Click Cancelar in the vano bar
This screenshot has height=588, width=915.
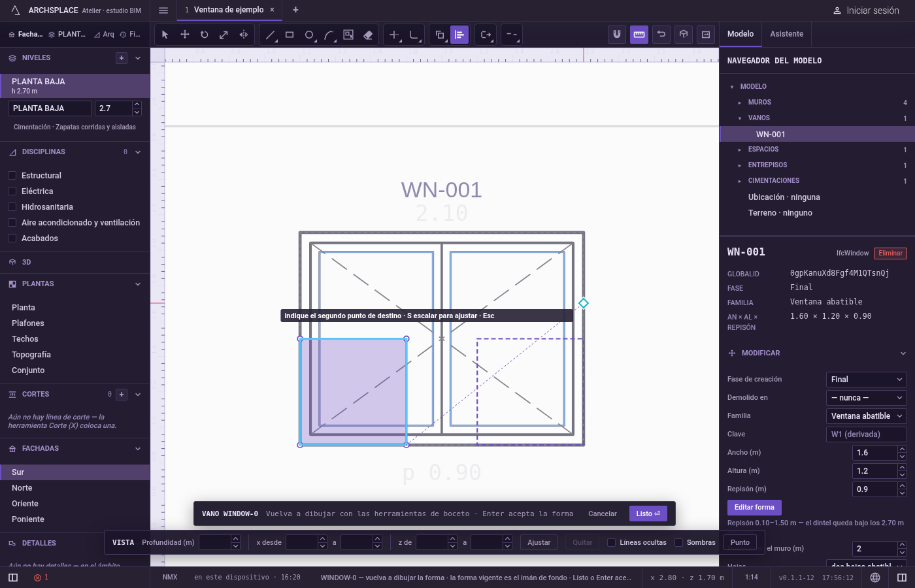point(603,514)
